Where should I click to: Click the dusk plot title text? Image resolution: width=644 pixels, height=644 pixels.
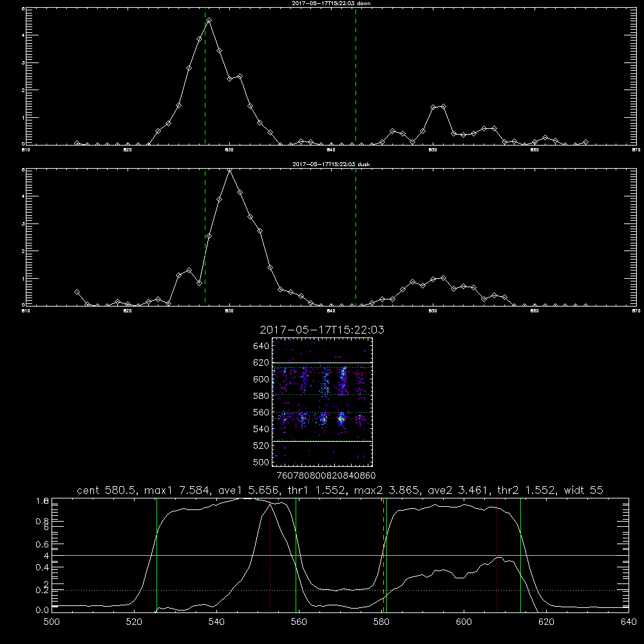331,164
